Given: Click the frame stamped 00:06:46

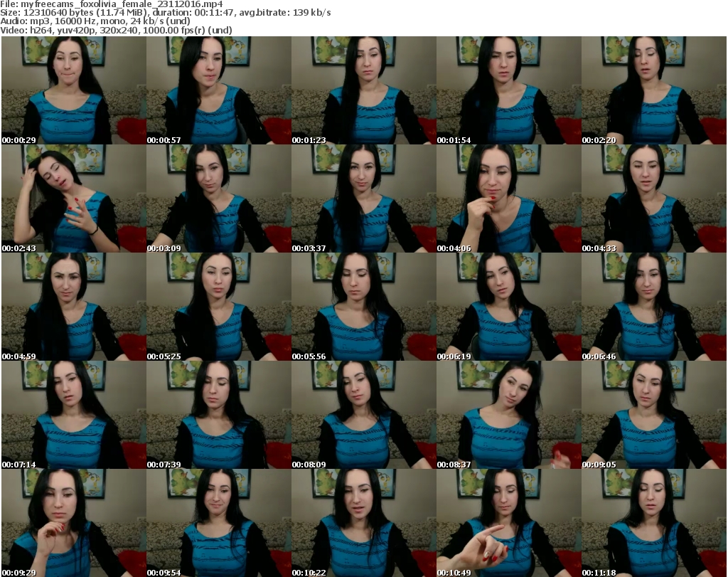Looking at the screenshot, I should point(654,307).
